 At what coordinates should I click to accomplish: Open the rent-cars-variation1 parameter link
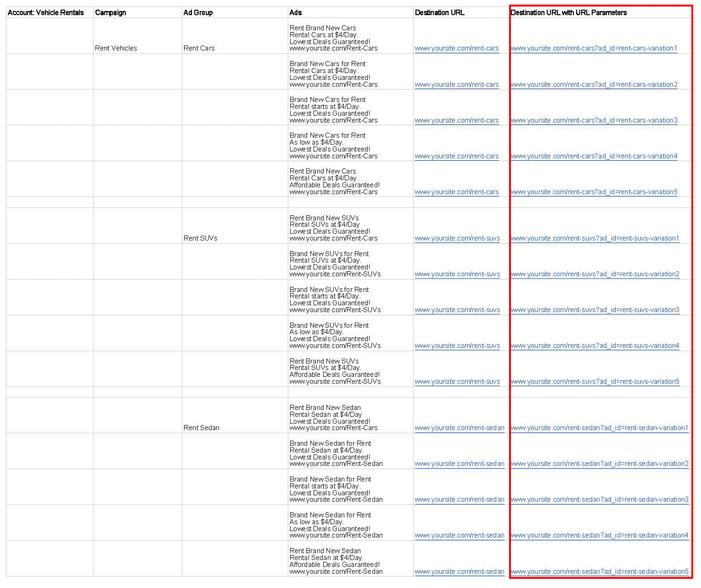(594, 48)
